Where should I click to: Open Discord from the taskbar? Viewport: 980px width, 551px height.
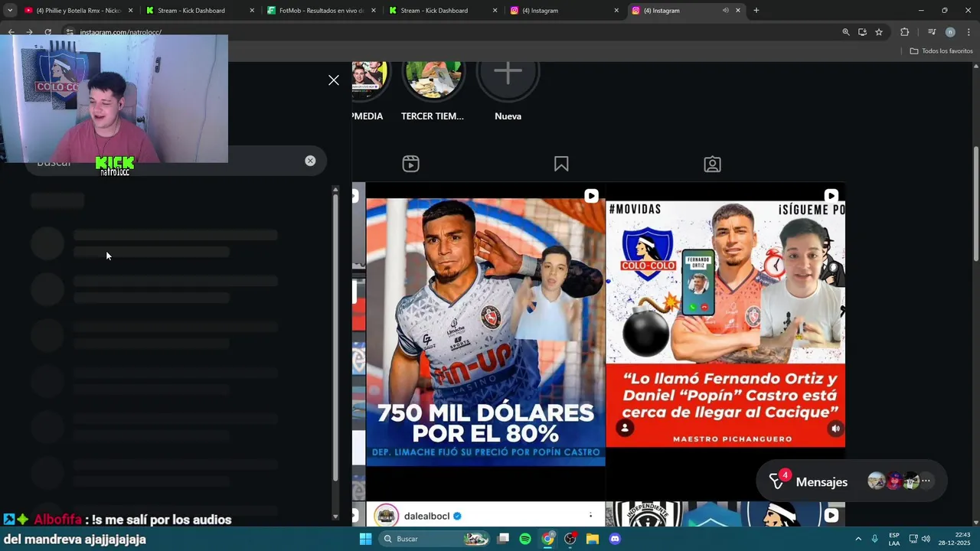[614, 539]
